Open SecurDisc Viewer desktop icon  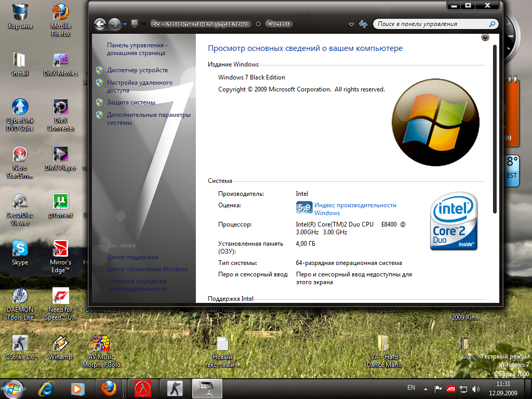point(20,210)
